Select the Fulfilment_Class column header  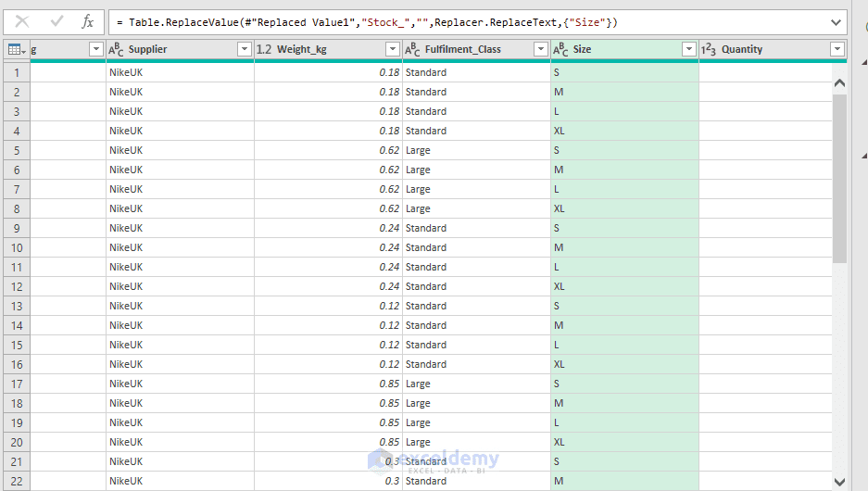click(x=477, y=50)
